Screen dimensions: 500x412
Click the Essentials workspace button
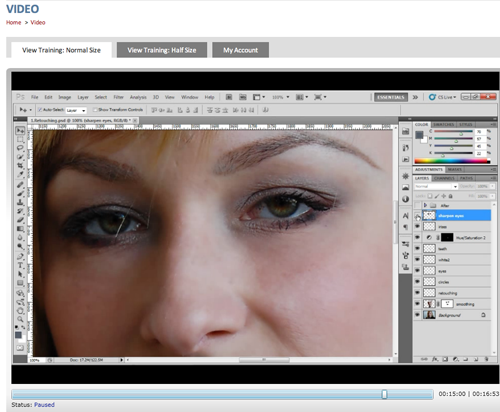(x=391, y=97)
